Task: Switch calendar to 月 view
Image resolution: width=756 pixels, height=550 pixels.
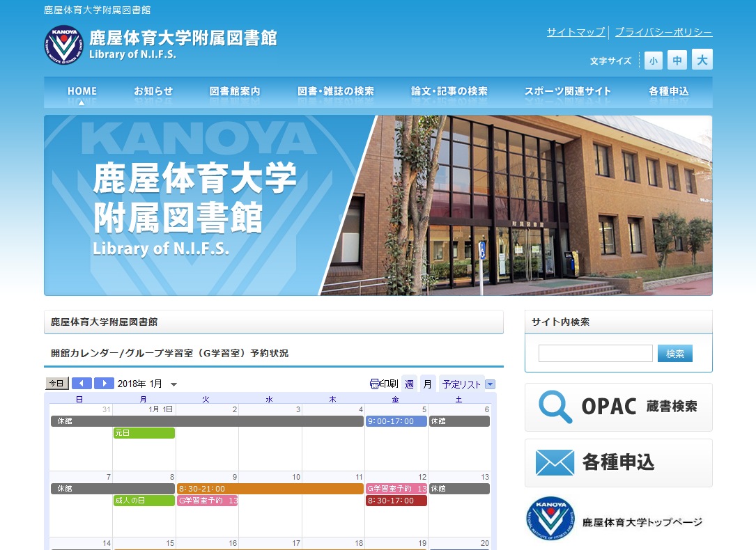Action: [428, 384]
